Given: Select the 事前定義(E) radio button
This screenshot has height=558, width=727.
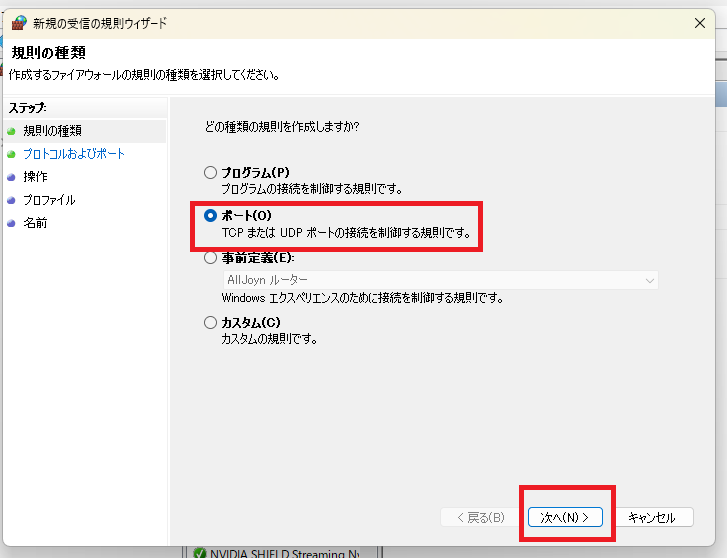Looking at the screenshot, I should coord(210,257).
